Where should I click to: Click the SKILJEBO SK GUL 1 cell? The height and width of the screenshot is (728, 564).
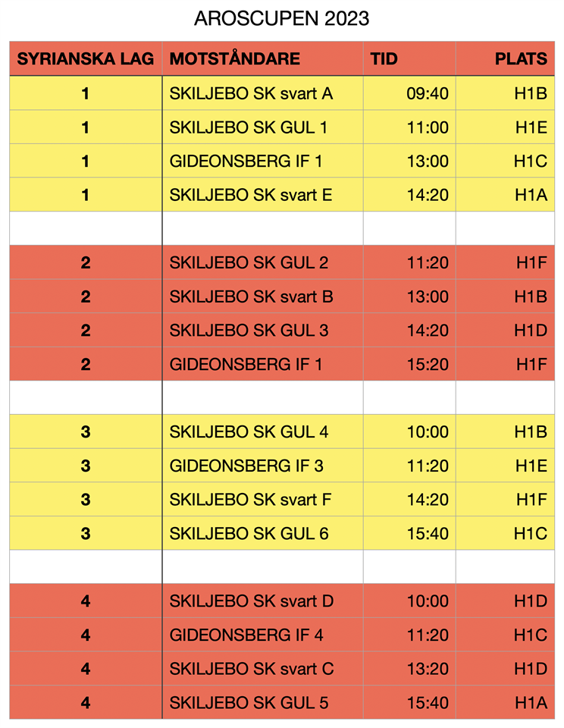(x=249, y=127)
